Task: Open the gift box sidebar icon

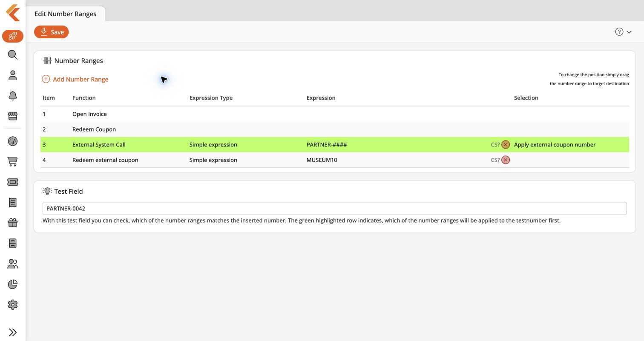Action: pyautogui.click(x=13, y=223)
